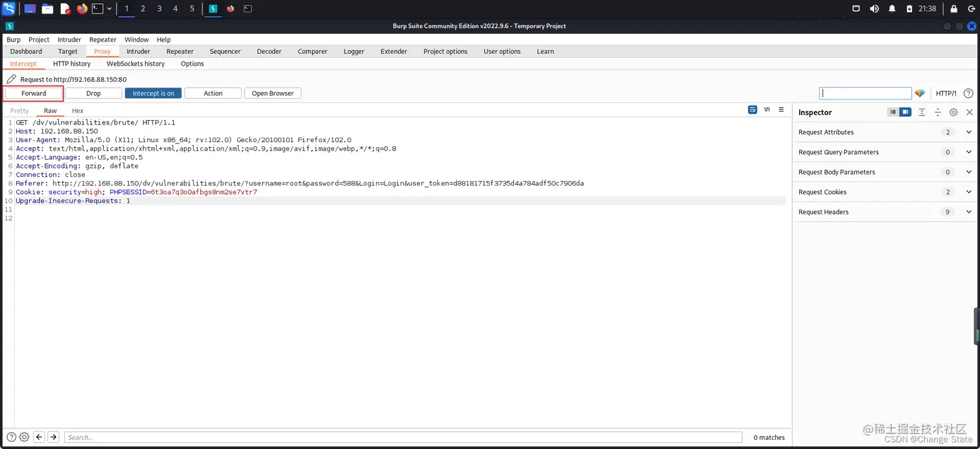The image size is (980, 449).
Task: Open the notifications bell in tray
Action: pyautogui.click(x=892, y=9)
